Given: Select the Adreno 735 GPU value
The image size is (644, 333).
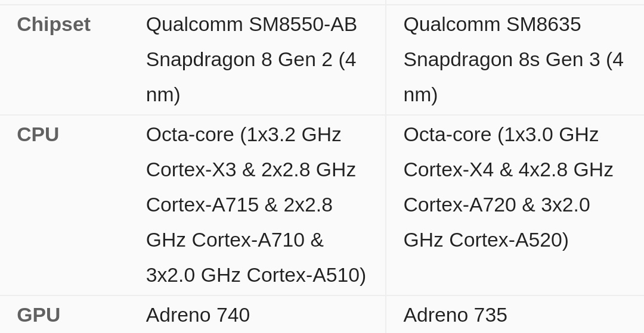Looking at the screenshot, I should tap(455, 315).
